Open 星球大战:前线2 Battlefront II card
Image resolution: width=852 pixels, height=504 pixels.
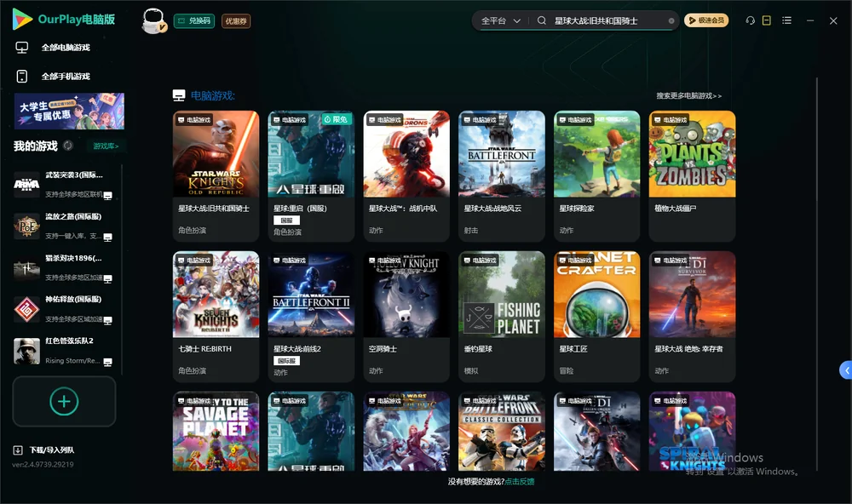311,316
